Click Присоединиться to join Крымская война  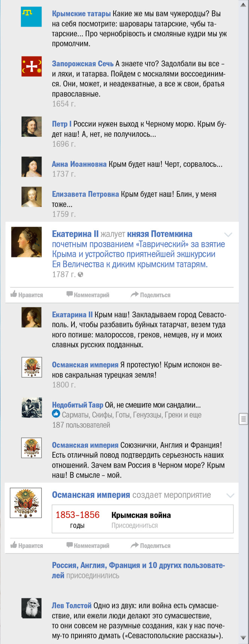[134, 526]
